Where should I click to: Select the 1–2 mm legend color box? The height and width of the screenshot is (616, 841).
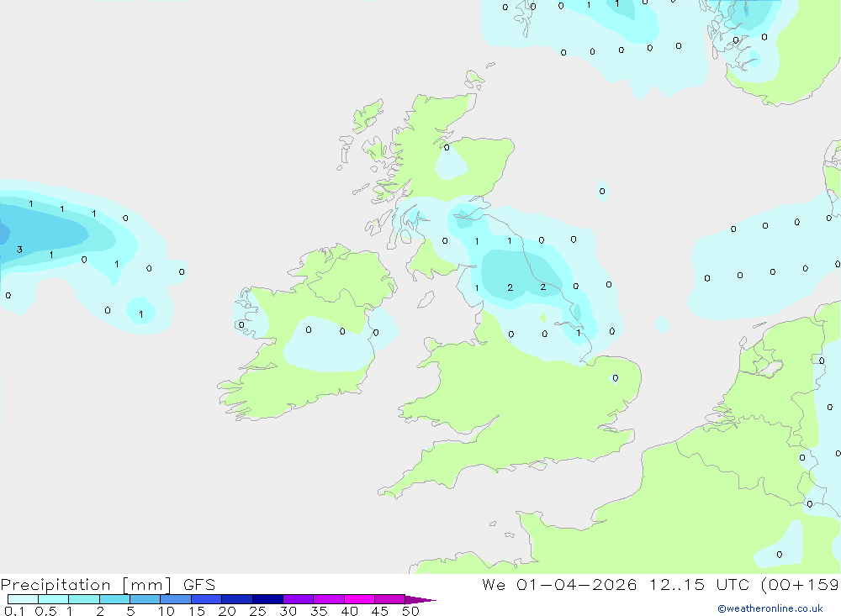tap(84, 599)
